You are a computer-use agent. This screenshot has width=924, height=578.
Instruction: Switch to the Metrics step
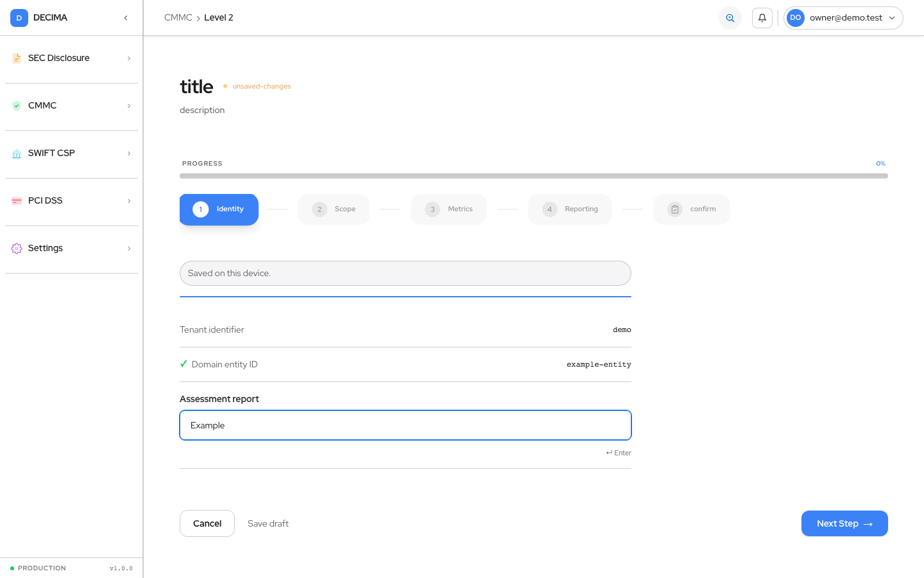(449, 209)
